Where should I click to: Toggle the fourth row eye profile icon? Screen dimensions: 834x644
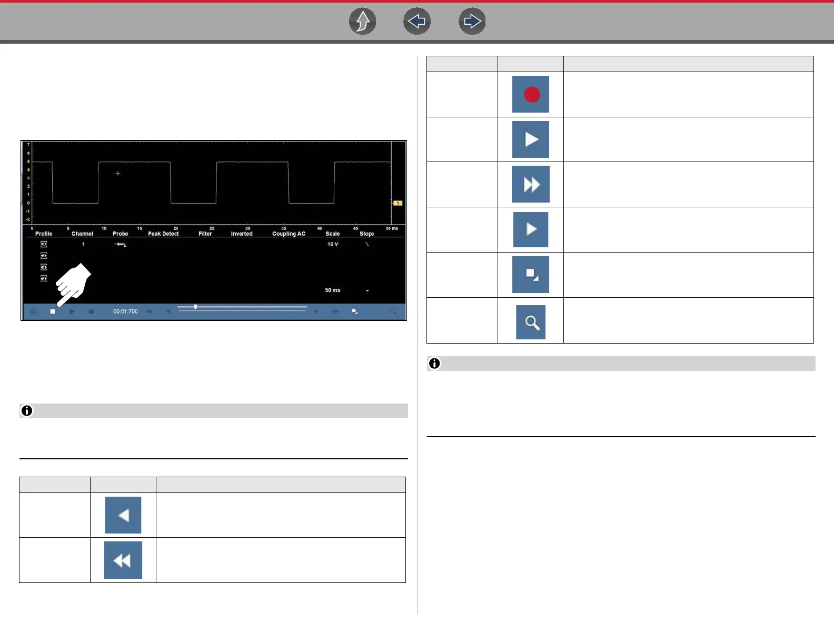pyautogui.click(x=44, y=279)
